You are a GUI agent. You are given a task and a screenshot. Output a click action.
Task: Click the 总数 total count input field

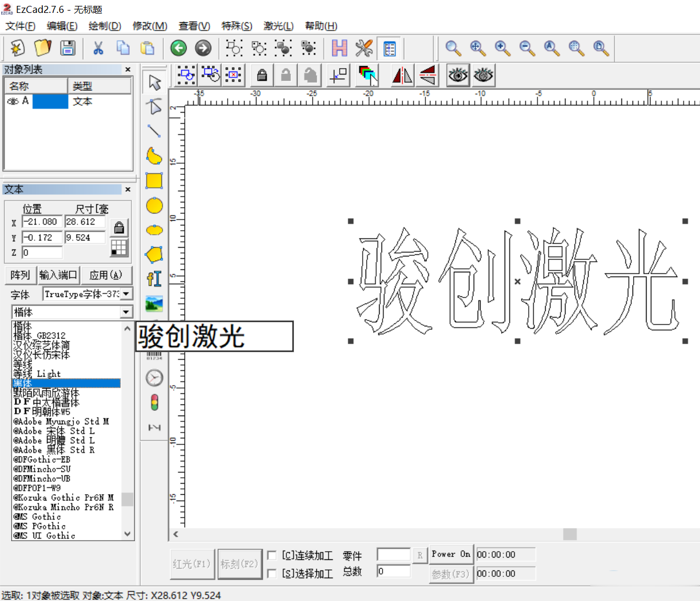click(x=394, y=571)
